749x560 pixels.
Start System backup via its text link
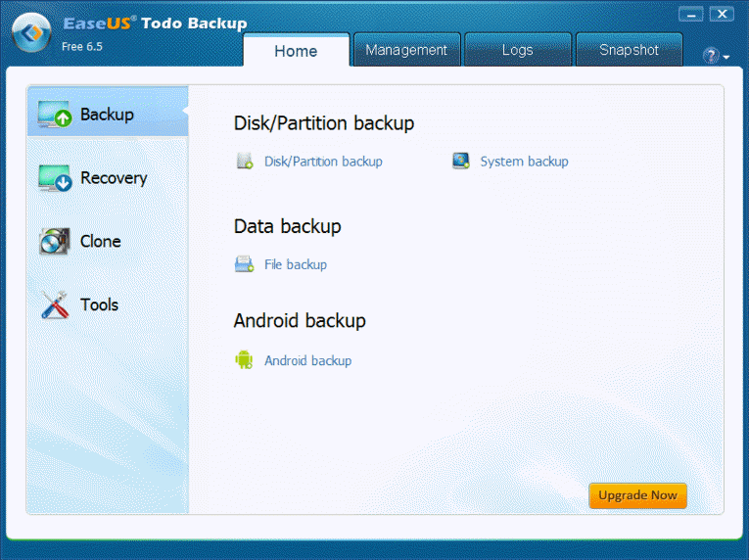pos(524,162)
